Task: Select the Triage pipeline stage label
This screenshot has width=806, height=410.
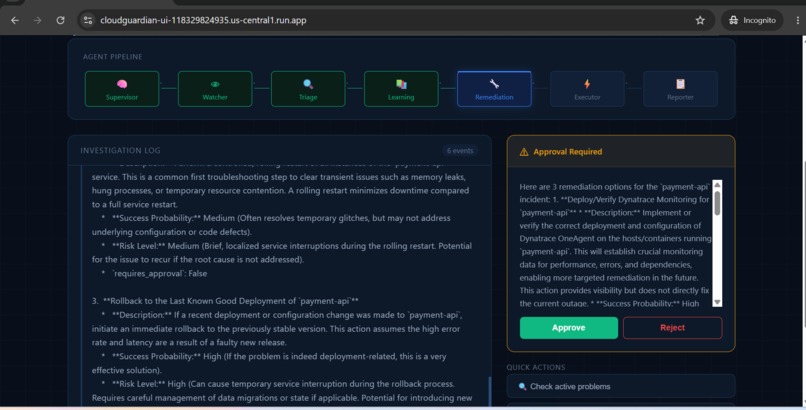Action: [x=308, y=97]
